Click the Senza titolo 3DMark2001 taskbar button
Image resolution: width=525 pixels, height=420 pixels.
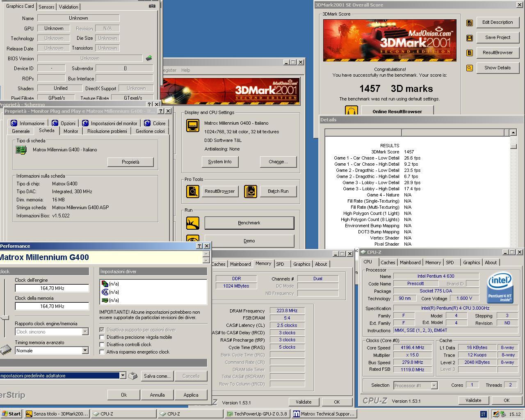point(57,414)
